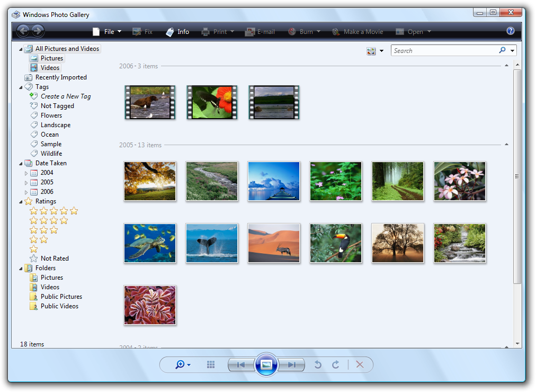Screen dimensions: 536x392
Task: Open the File menu
Action: 108,32
